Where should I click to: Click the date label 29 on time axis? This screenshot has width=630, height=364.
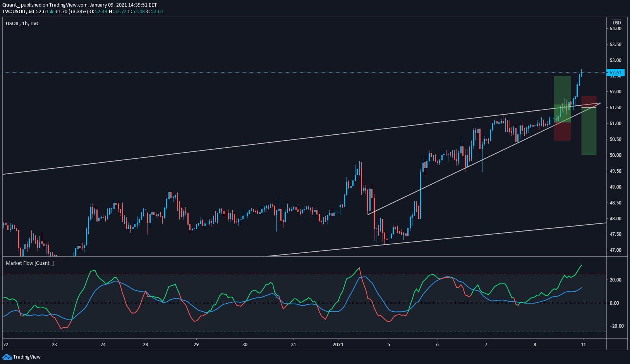click(196, 345)
